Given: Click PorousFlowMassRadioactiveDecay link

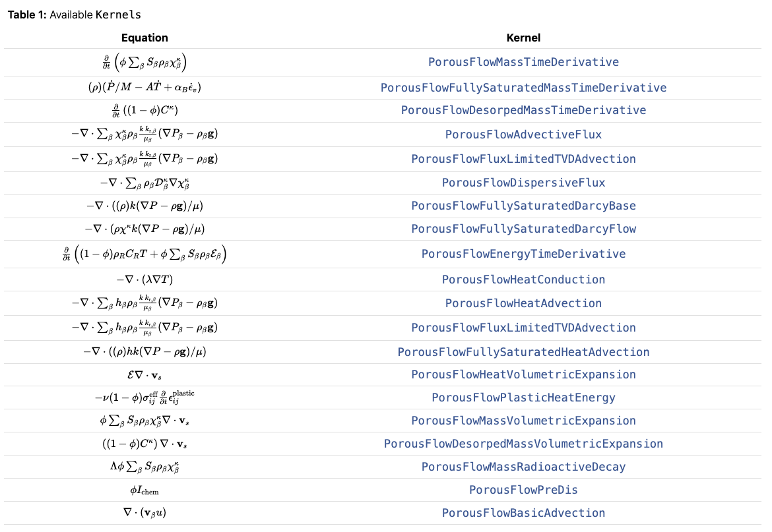Looking at the screenshot, I should (x=523, y=467).
